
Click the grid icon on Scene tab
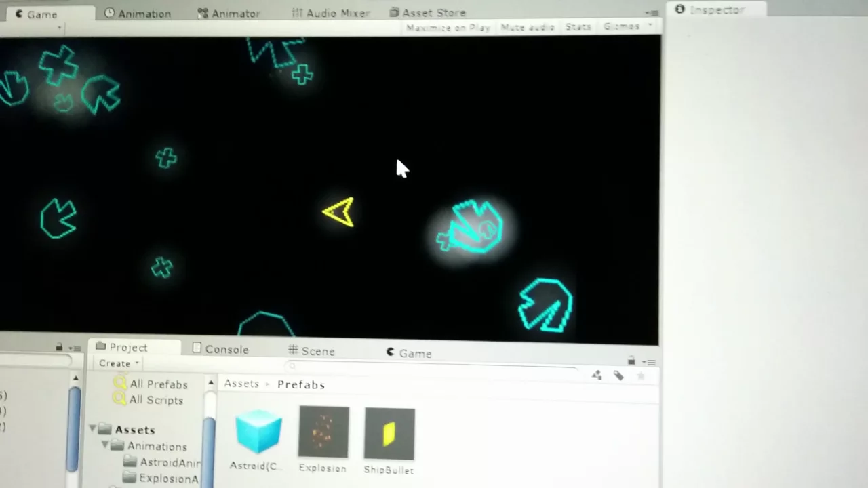click(293, 350)
